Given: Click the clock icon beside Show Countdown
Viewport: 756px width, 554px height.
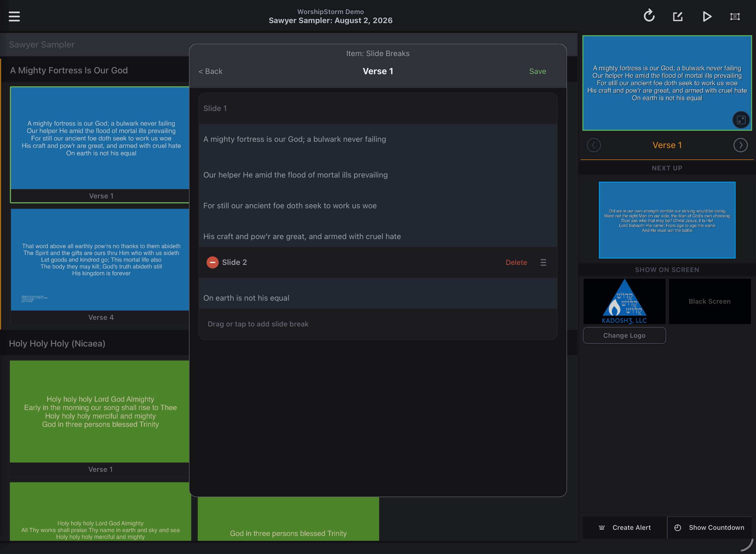Looking at the screenshot, I should pos(677,528).
